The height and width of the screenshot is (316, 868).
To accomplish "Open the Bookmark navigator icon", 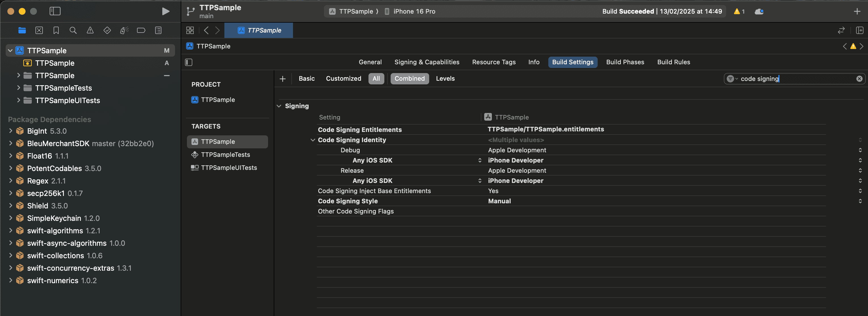I will 56,31.
